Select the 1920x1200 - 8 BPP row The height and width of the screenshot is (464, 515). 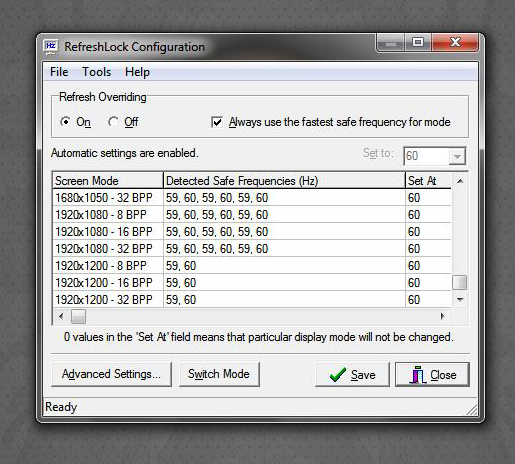pos(252,266)
